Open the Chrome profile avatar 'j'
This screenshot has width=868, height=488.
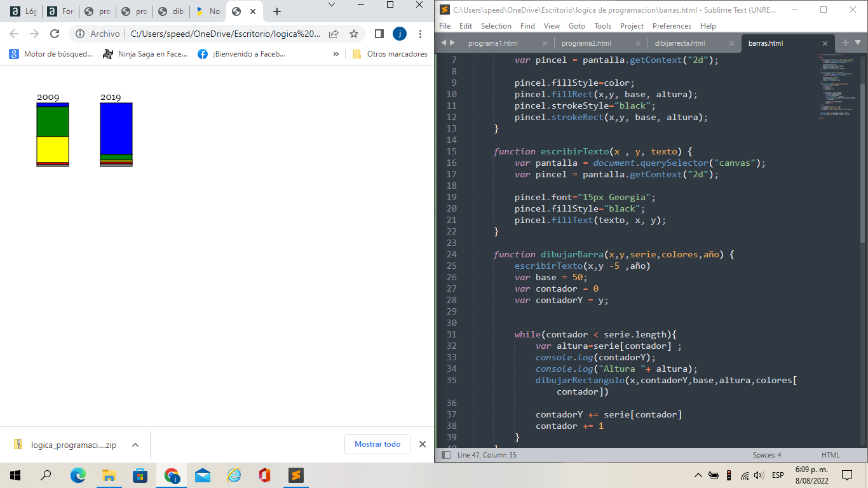[400, 34]
